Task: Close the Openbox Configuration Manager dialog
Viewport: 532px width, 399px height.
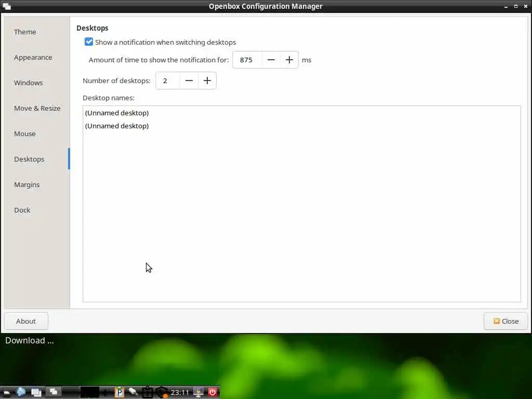Action: tap(506, 321)
